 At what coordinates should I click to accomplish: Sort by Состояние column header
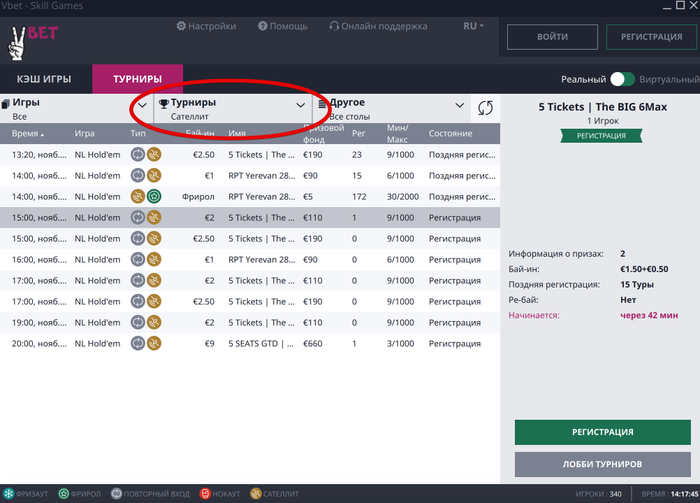pyautogui.click(x=450, y=133)
